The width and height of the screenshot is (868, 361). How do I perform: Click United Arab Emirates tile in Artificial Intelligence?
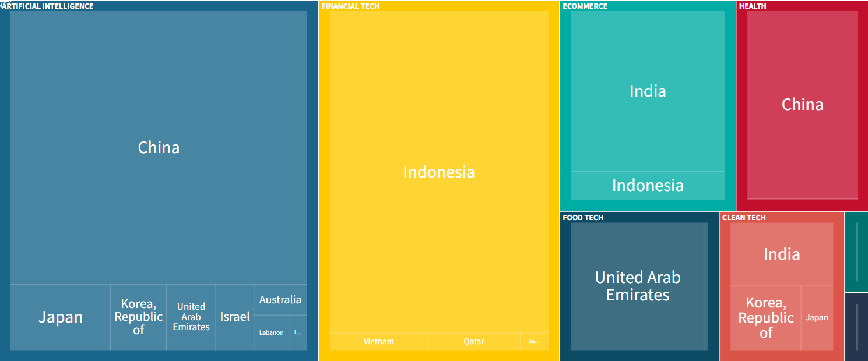point(191,317)
